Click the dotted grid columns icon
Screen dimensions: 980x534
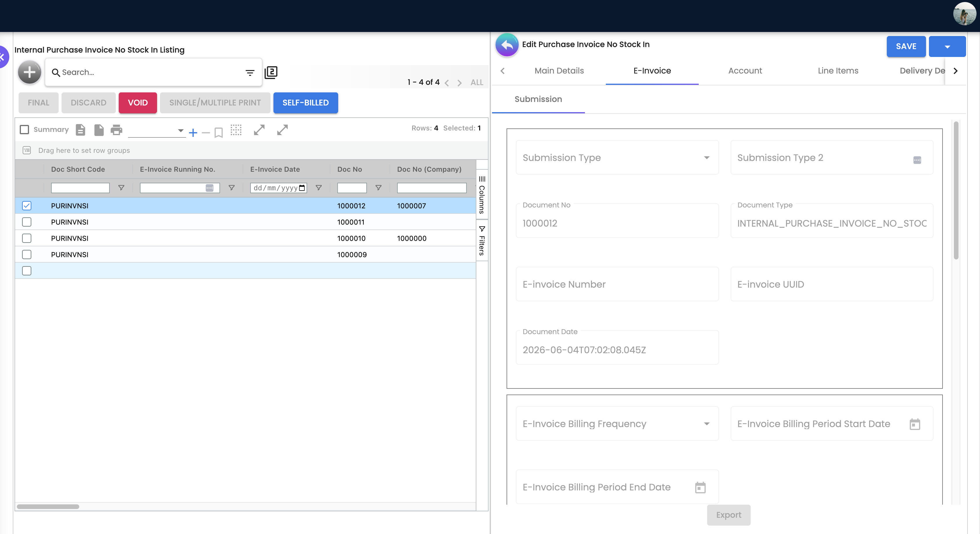pos(236,130)
